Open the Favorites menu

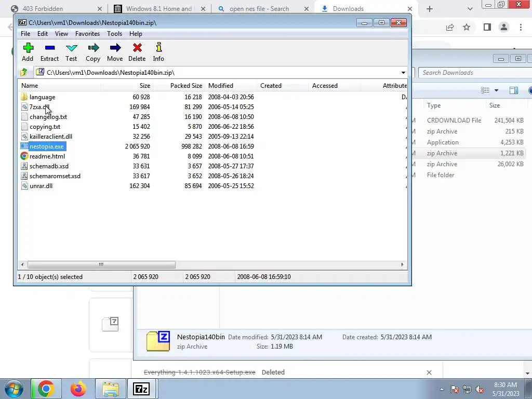pyautogui.click(x=87, y=34)
